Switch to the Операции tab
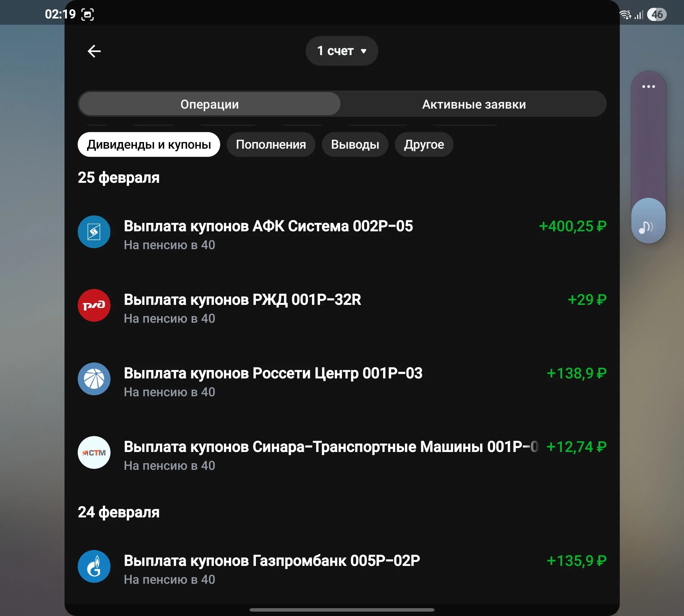 tap(210, 104)
